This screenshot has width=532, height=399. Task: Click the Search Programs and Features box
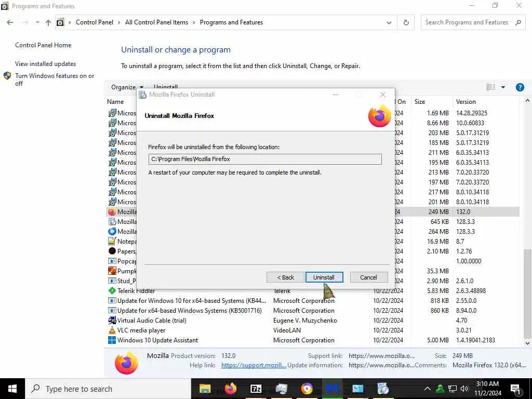click(473, 22)
